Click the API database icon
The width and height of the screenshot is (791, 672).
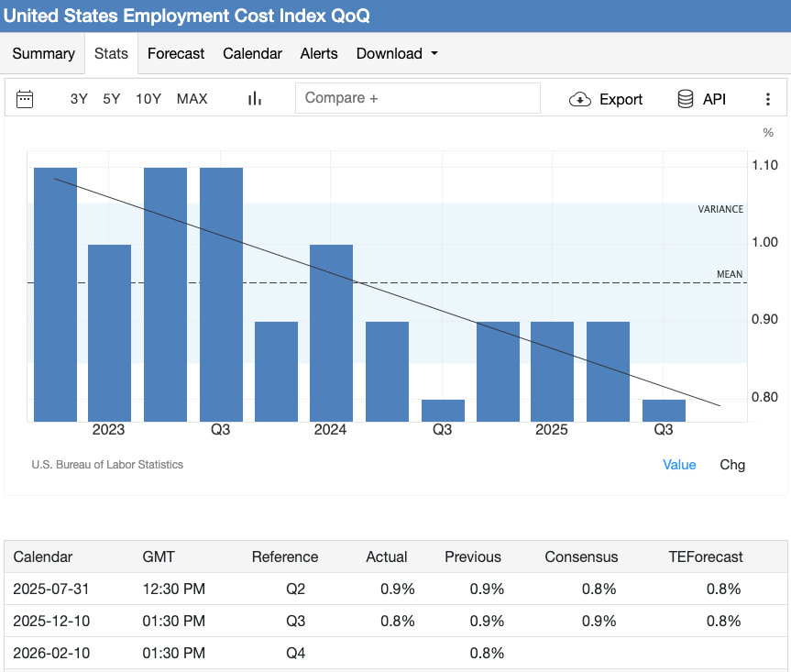685,98
